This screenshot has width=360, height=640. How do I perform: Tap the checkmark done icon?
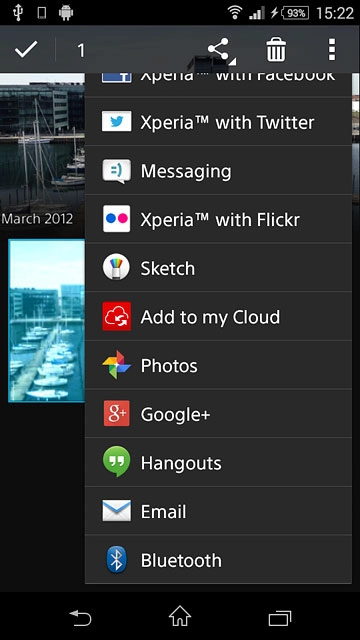pos(26,50)
